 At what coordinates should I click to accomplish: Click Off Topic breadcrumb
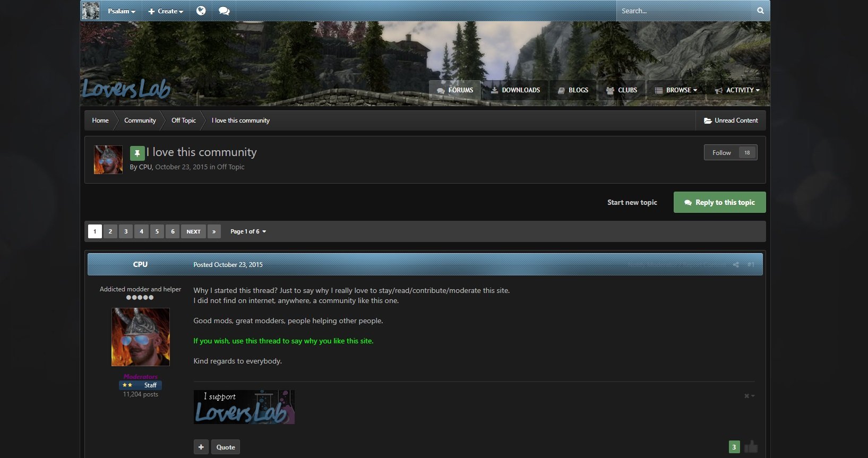(x=184, y=120)
